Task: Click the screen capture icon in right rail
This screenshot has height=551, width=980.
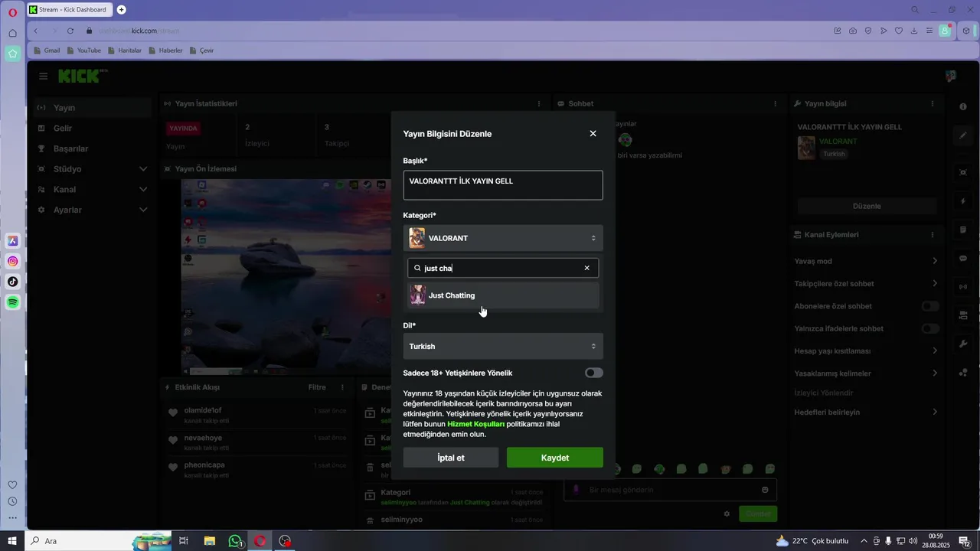Action: click(x=963, y=172)
